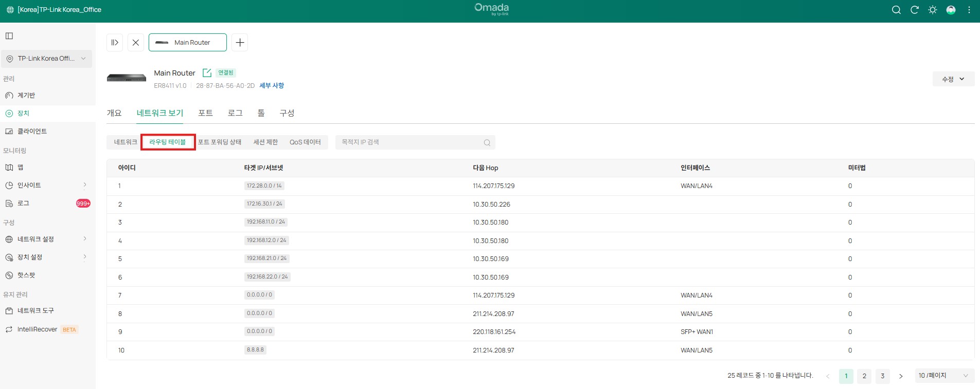
Task: Open 클라이언트 in the sidebar
Action: (x=32, y=132)
